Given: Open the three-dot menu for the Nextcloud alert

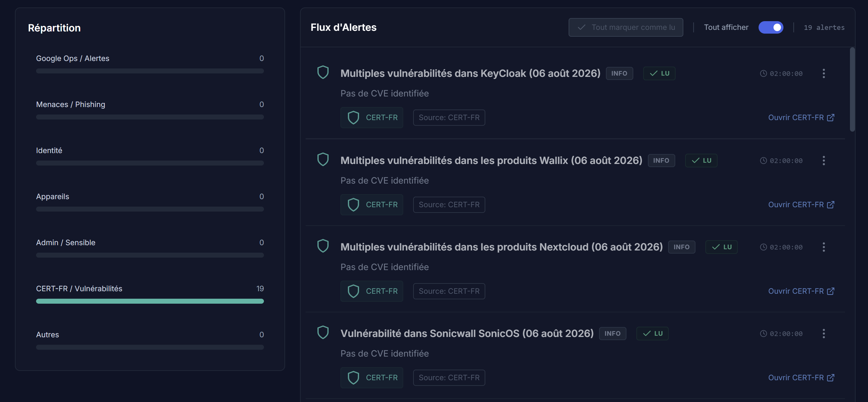Looking at the screenshot, I should coord(824,247).
